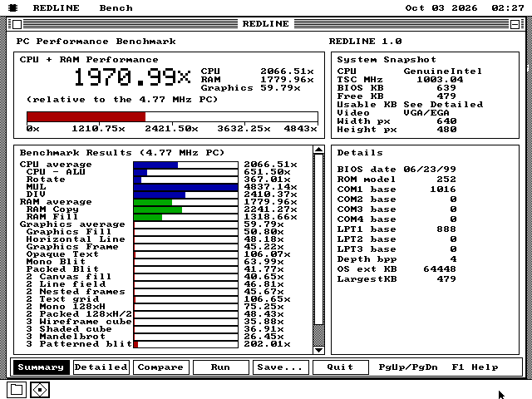Click the Save... button
The width and height of the screenshot is (532, 399).
click(280, 367)
